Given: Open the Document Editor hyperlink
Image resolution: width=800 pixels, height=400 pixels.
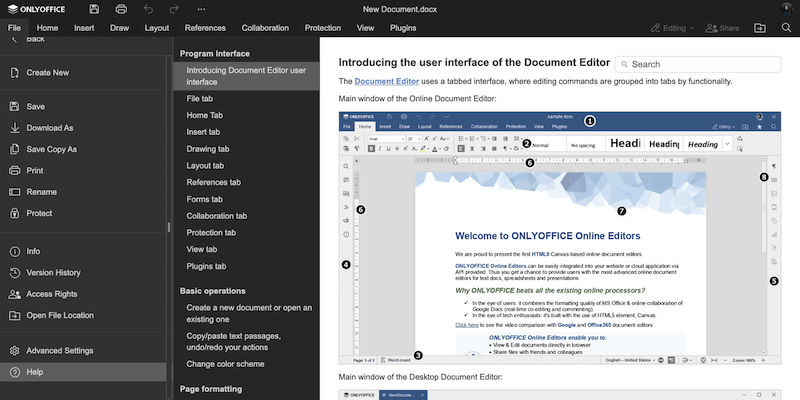Looking at the screenshot, I should coord(389,81).
